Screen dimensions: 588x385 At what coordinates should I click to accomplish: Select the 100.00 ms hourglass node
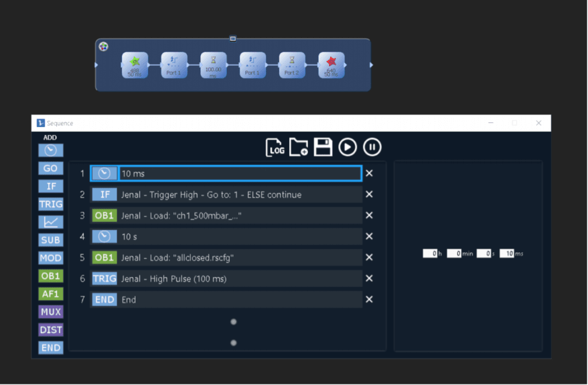pyautogui.click(x=213, y=65)
